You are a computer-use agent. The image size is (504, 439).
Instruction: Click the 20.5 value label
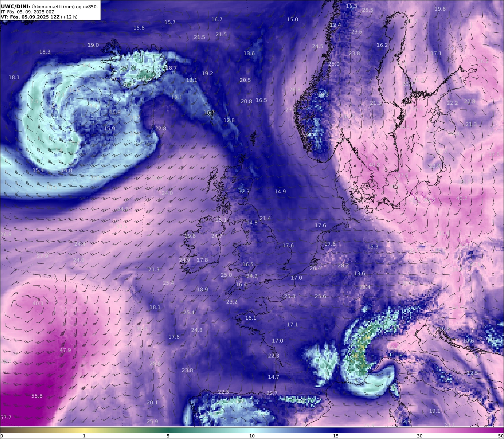click(x=245, y=80)
